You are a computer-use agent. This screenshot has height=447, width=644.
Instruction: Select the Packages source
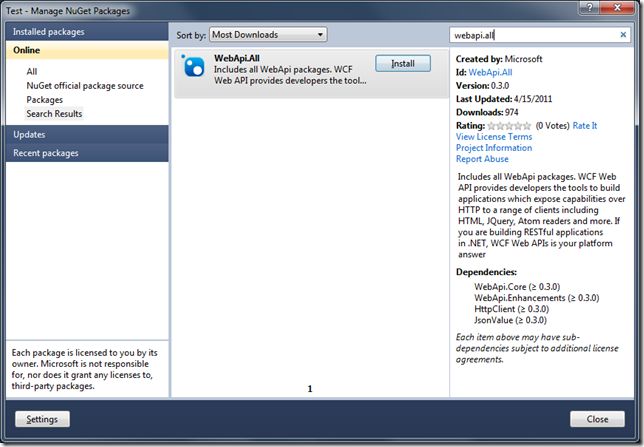tap(45, 99)
